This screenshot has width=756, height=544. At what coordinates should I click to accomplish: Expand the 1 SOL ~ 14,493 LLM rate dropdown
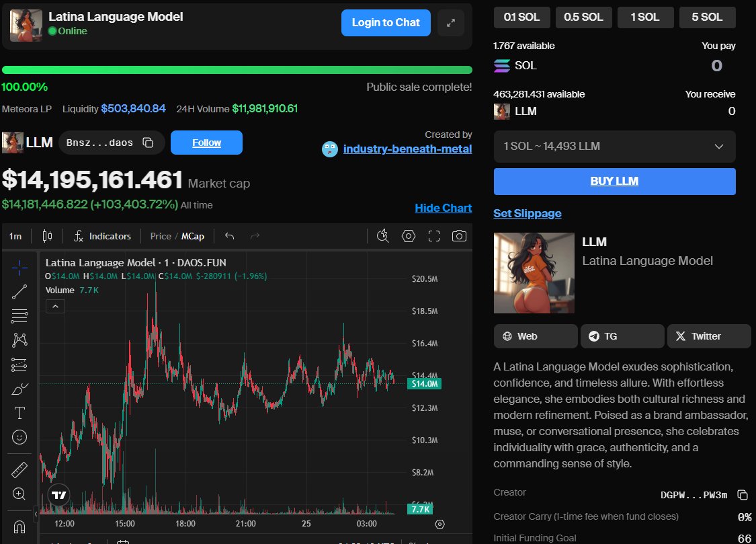pos(615,146)
